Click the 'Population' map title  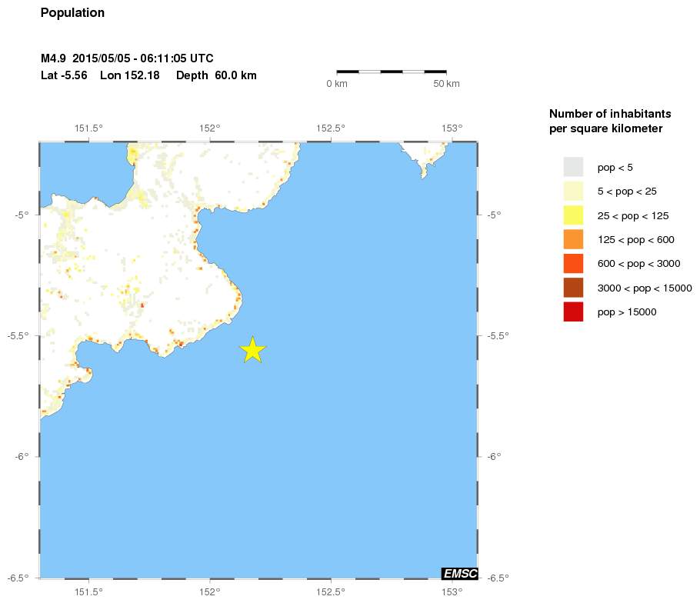[x=72, y=13]
